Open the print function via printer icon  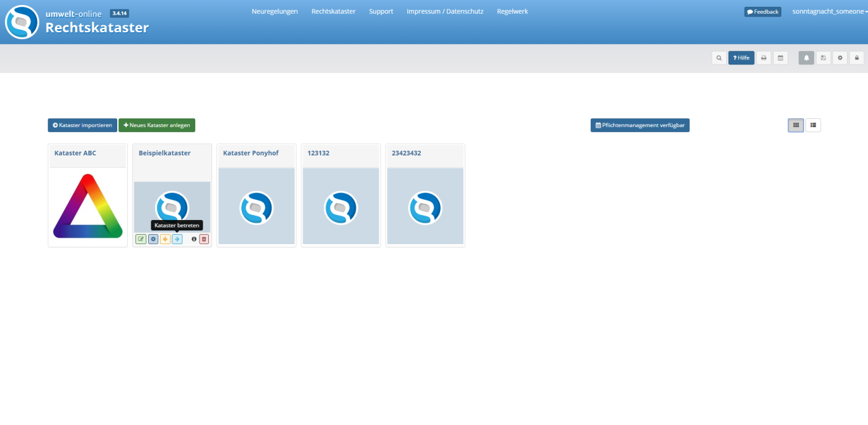(x=764, y=58)
